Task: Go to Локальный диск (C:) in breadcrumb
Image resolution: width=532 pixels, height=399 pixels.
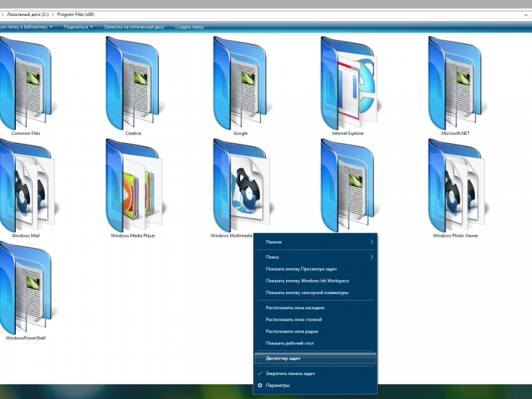Action: coord(28,15)
